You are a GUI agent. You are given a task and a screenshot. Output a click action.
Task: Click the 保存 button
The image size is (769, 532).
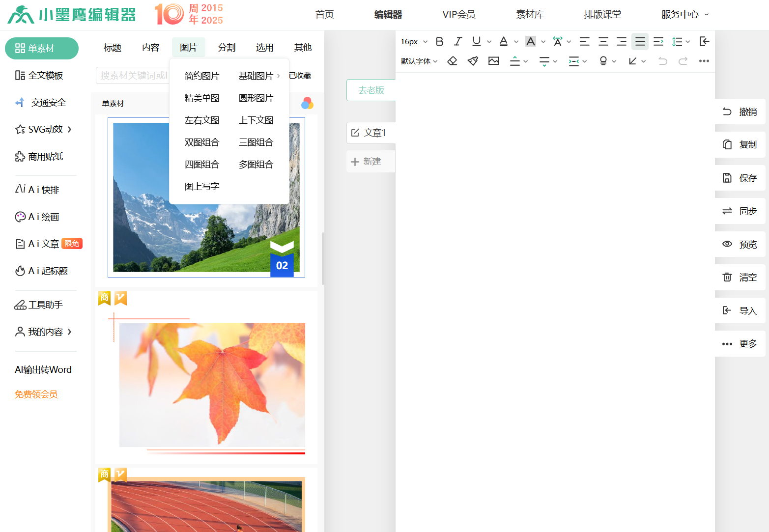click(740, 178)
